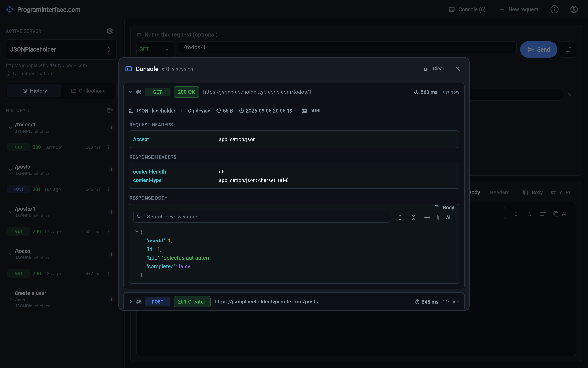Copy All in console response body
588x368 pixels.
[x=444, y=217]
